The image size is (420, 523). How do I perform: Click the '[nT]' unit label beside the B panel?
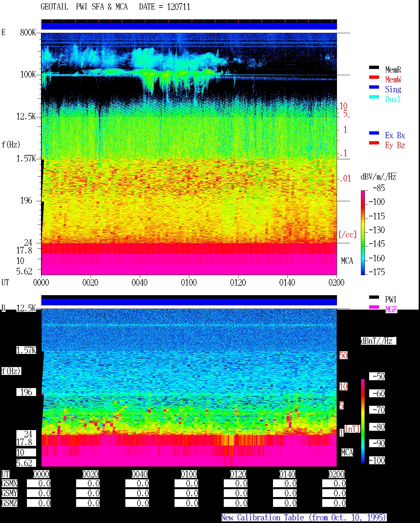352,429
